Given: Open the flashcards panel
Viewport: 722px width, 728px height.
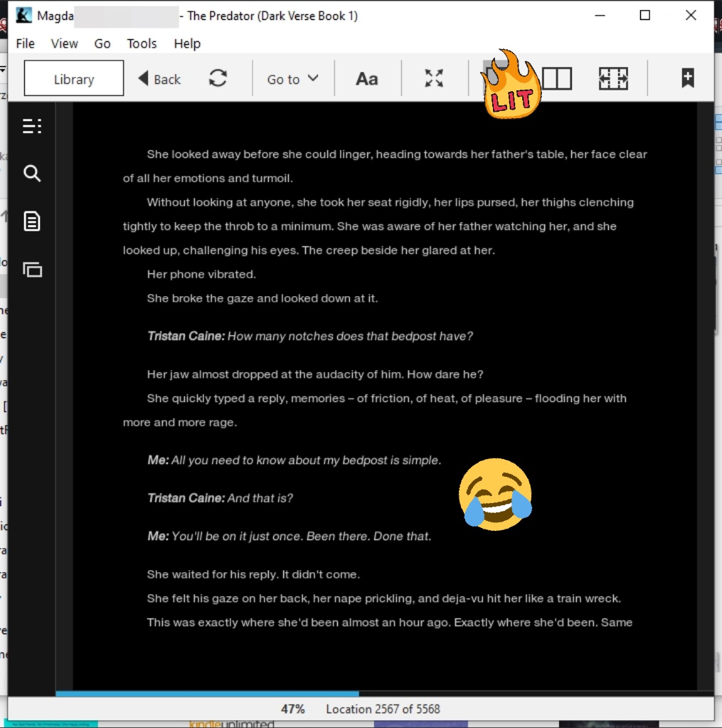Looking at the screenshot, I should (x=33, y=269).
